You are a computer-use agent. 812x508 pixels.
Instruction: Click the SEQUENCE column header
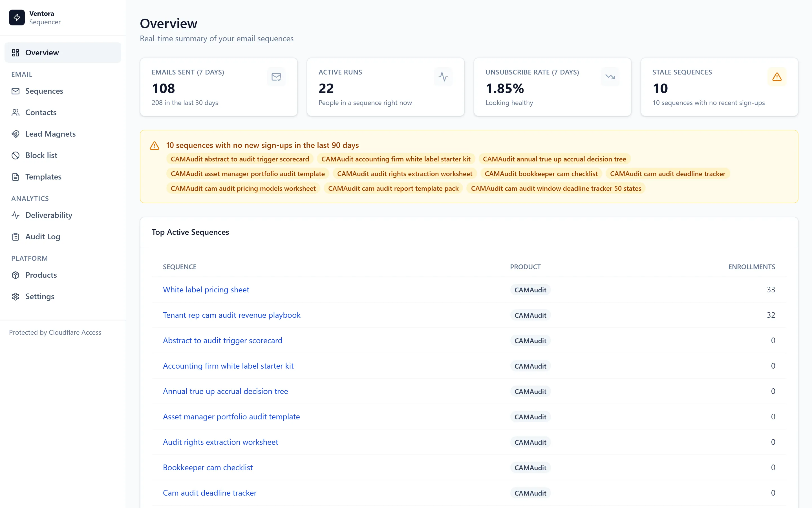(180, 267)
